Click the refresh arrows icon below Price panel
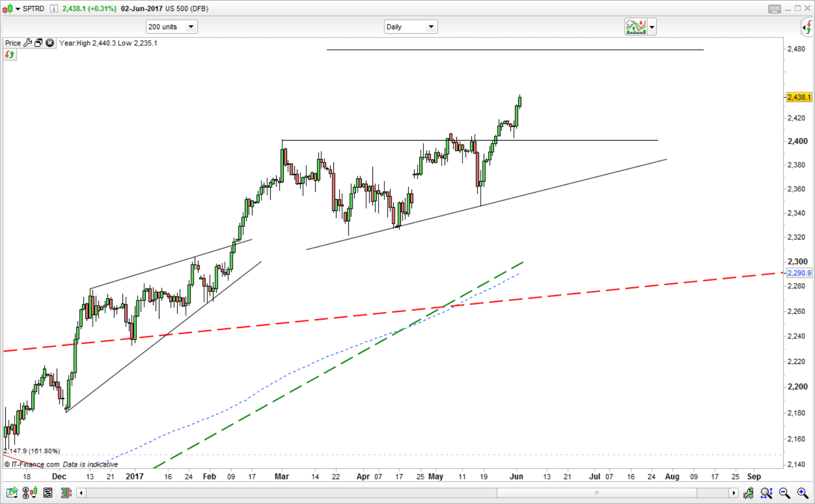Screen dimensions: 815x504 click(9, 54)
